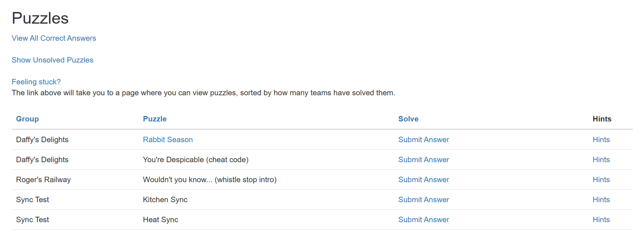Image resolution: width=644 pixels, height=236 pixels.
Task: View hints for Heat Sync
Action: click(601, 220)
